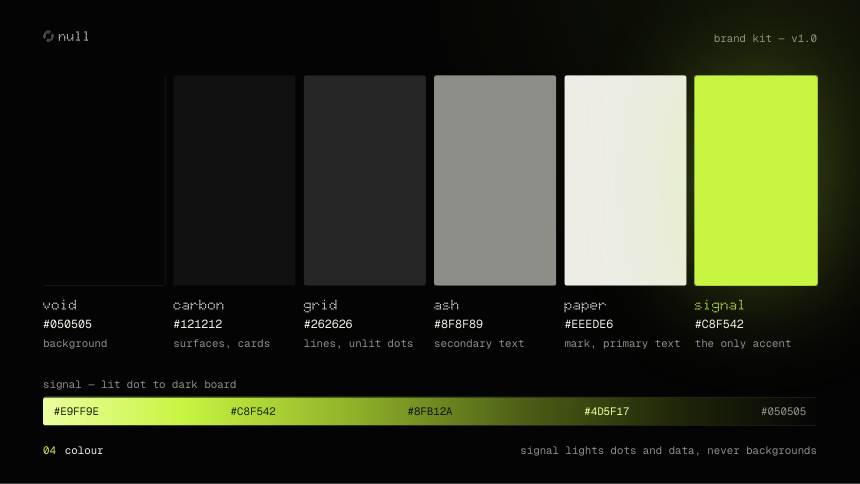Click the 'brand kit — v1.0' label

765,38
